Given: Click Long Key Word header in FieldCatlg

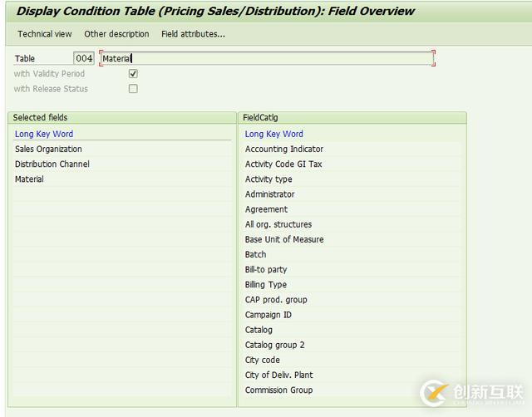Looking at the screenshot, I should point(274,134).
